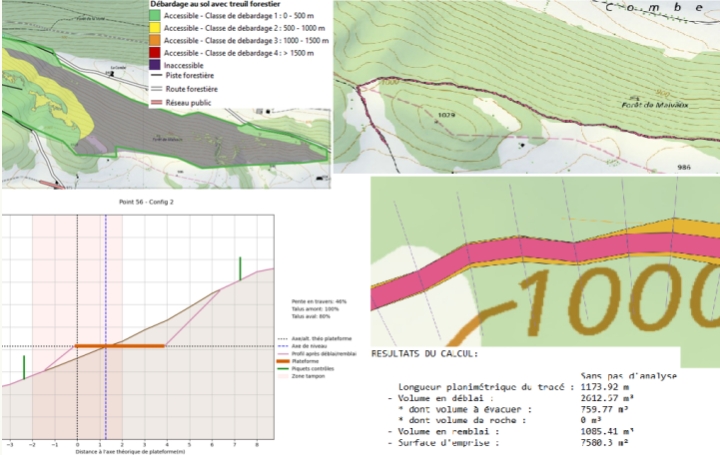
Task: Click the orange platform bar in profile chart
Action: (x=120, y=346)
